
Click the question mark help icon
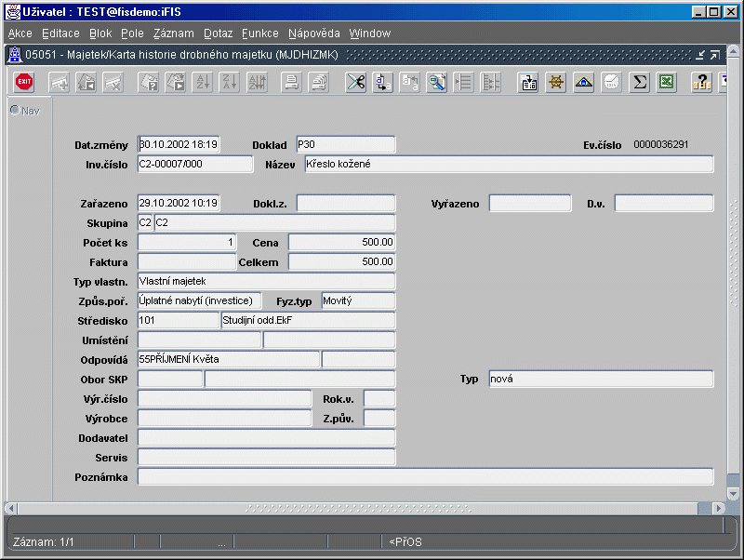point(702,83)
